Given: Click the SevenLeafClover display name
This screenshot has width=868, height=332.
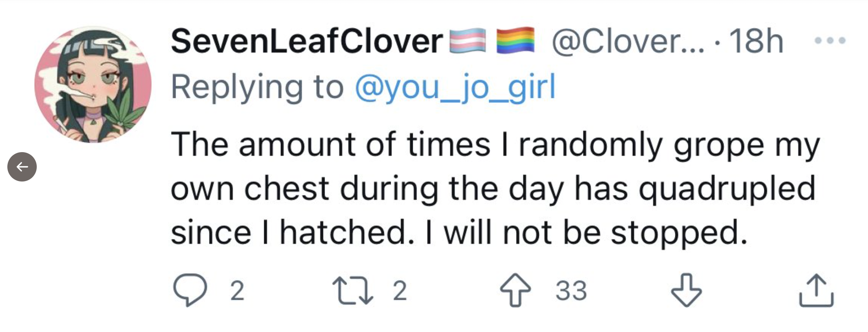Looking at the screenshot, I should coord(307,41).
